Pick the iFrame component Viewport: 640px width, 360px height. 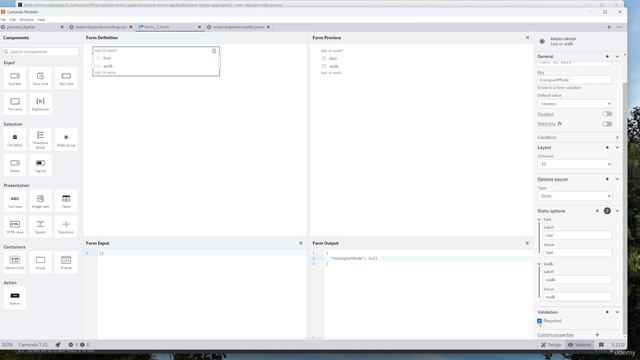66,262
